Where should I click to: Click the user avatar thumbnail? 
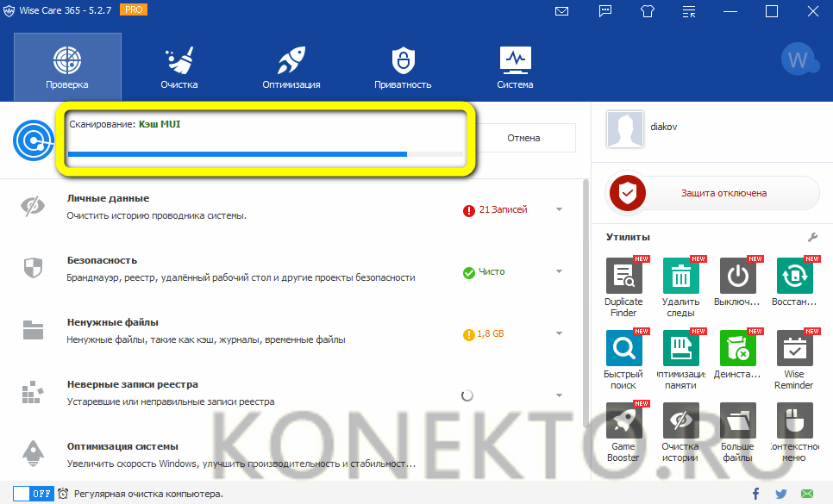pos(624,130)
